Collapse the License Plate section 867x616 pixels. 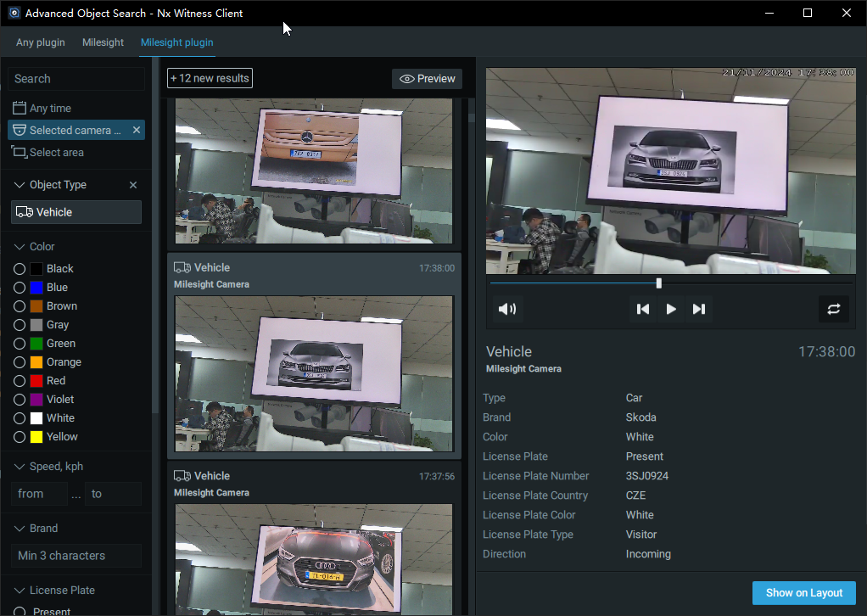pos(20,591)
